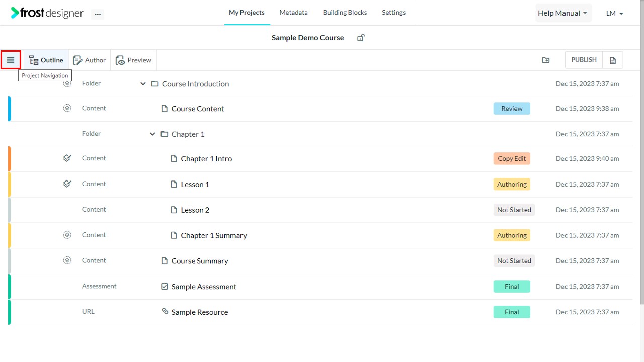The width and height of the screenshot is (644, 362).
Task: Open the Settings tab
Action: (393, 13)
